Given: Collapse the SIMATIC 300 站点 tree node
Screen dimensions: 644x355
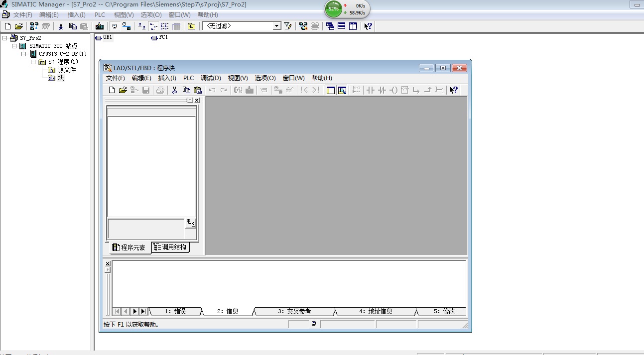Looking at the screenshot, I should pos(14,46).
